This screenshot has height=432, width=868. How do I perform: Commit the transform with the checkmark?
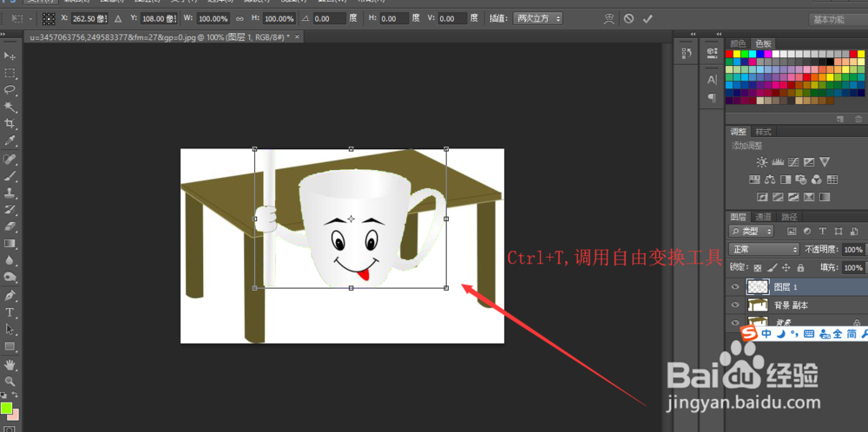[648, 19]
